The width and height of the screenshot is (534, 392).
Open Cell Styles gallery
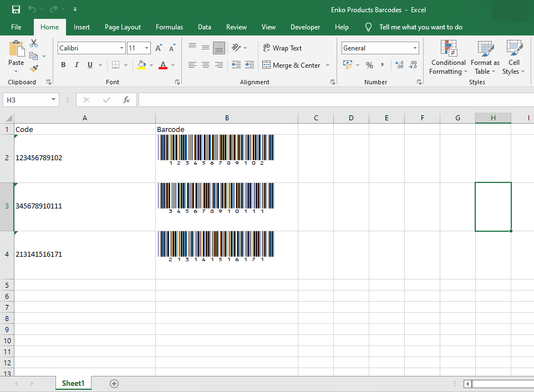tap(513, 57)
